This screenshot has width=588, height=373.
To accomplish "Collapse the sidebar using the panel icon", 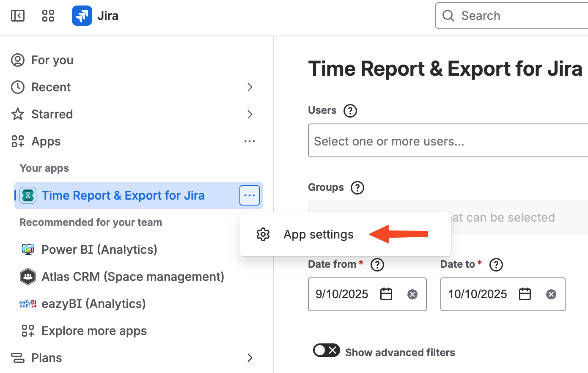I will tap(18, 16).
